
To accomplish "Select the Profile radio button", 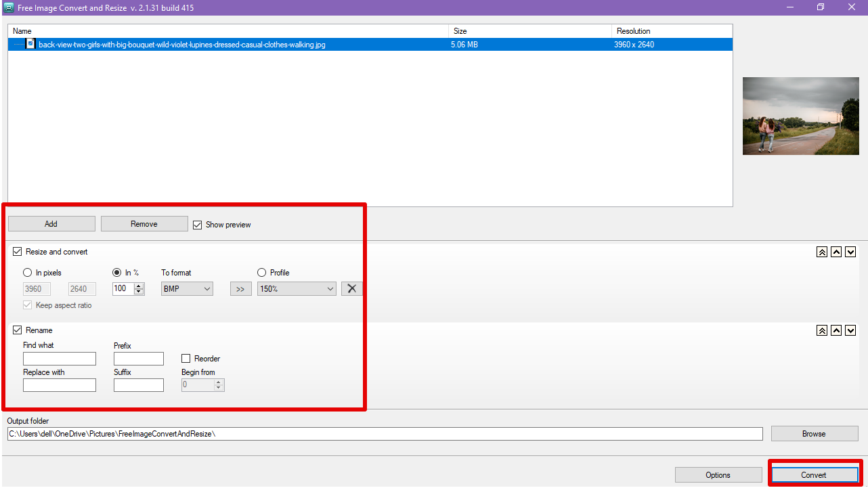I will click(x=261, y=272).
